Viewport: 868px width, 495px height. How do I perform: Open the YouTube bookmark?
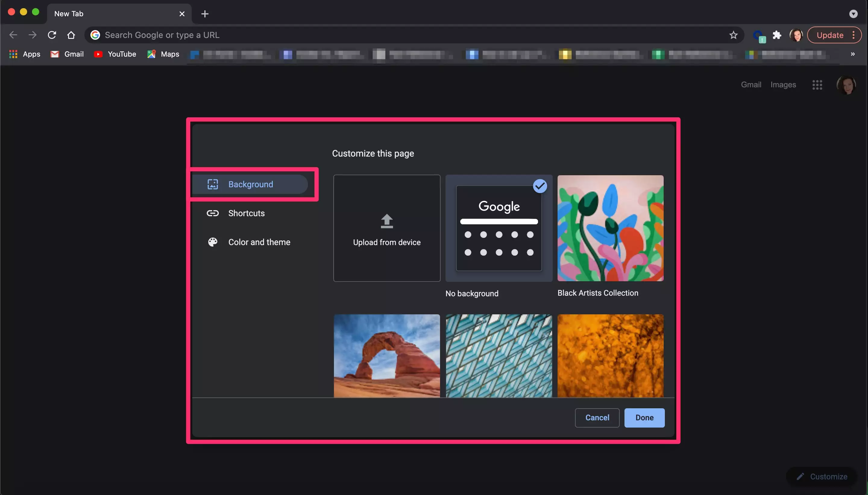115,54
